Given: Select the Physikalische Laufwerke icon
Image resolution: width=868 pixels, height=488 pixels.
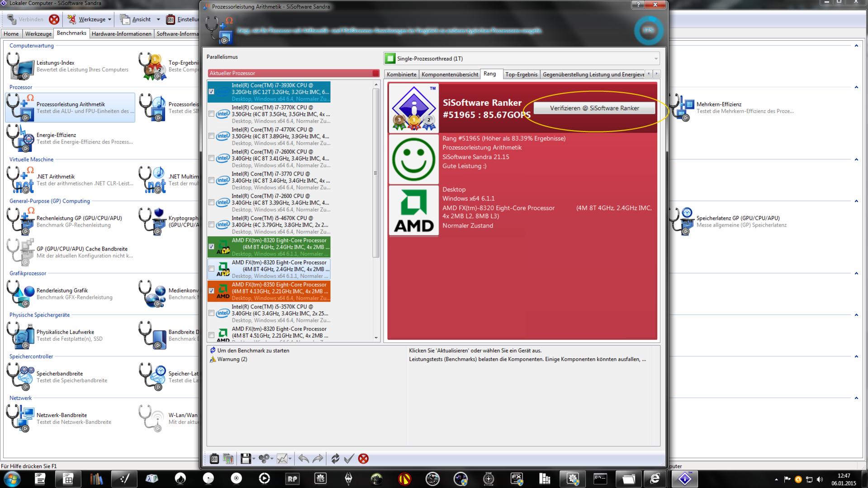Looking at the screenshot, I should coord(20,336).
